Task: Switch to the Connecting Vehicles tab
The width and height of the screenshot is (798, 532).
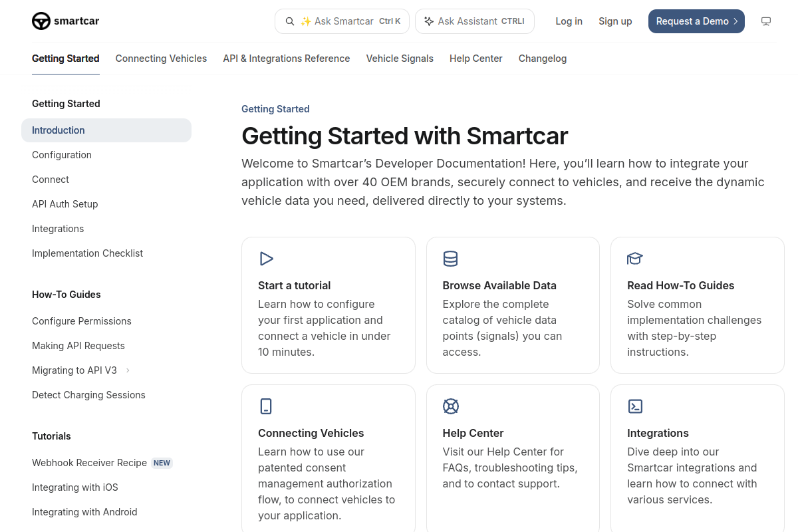Action: 161,59
